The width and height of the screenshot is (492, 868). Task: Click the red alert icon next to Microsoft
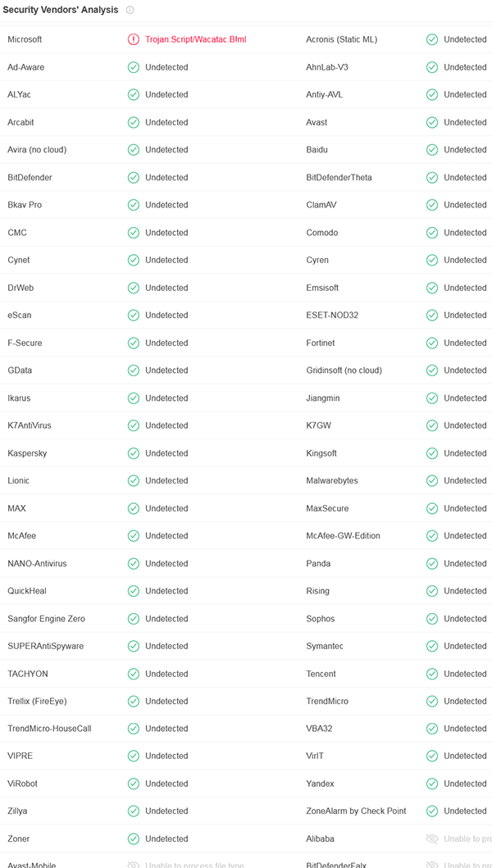[x=134, y=39]
